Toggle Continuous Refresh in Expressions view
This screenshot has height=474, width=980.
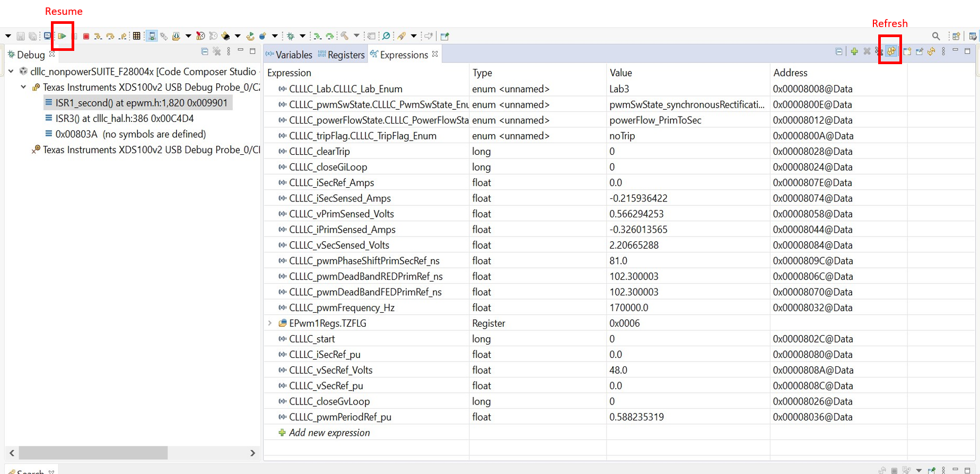(x=891, y=51)
